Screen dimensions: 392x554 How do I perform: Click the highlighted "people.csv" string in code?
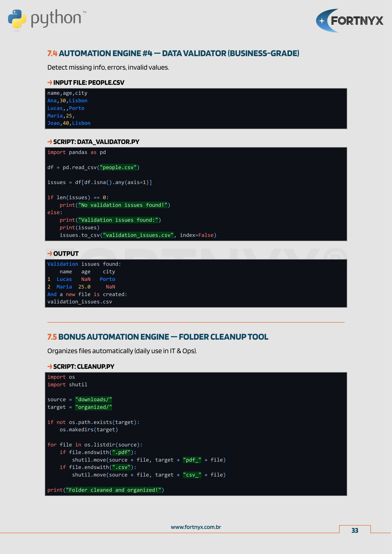118,167
